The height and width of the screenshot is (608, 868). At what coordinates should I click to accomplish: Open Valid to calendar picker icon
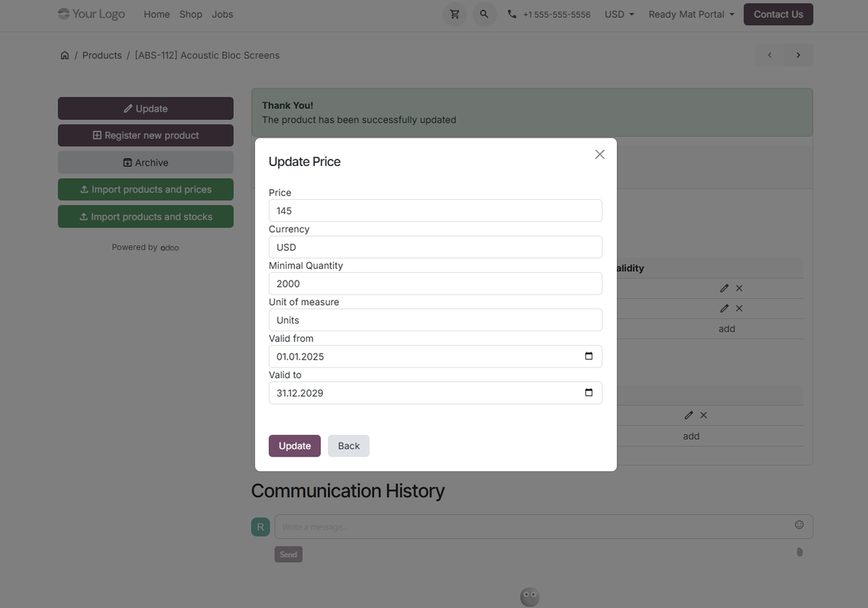point(588,393)
